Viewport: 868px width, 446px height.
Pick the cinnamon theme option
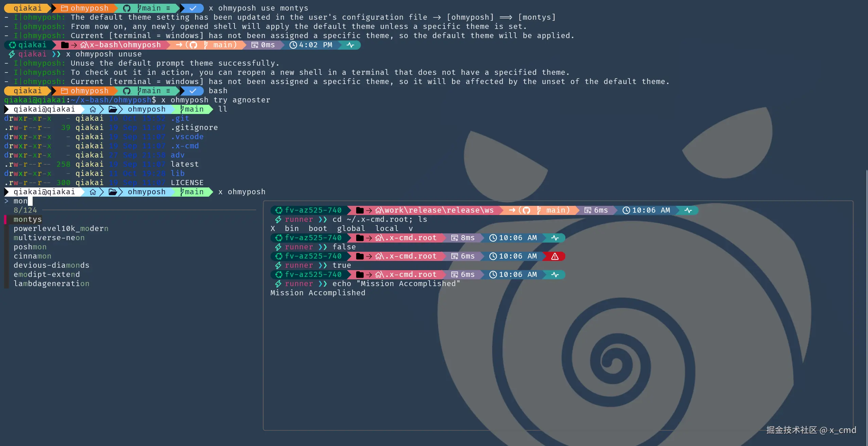tap(32, 256)
